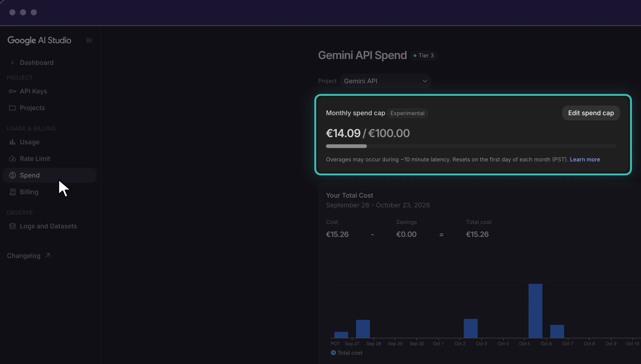The height and width of the screenshot is (364, 641).
Task: Click the receipt icon beside Billing
Action: point(12,192)
